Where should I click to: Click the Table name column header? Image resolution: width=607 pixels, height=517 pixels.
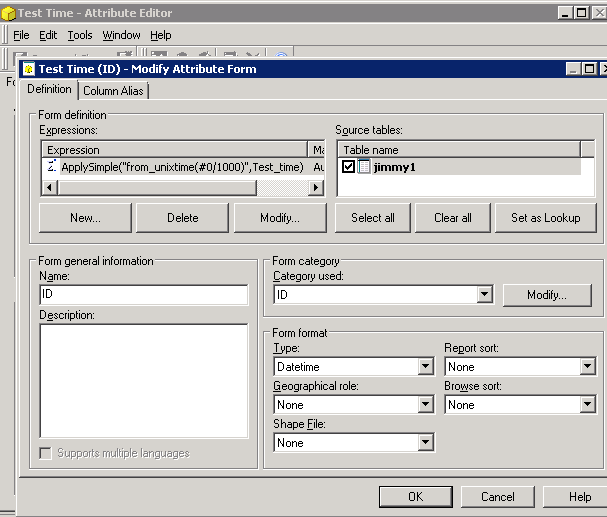point(459,150)
